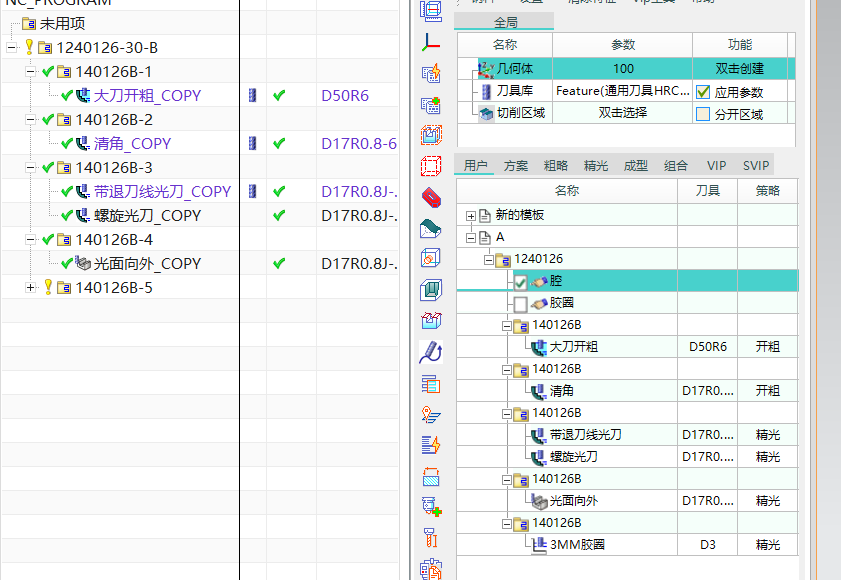841x580 pixels.
Task: Click the 参数 column header
Action: [x=622, y=45]
